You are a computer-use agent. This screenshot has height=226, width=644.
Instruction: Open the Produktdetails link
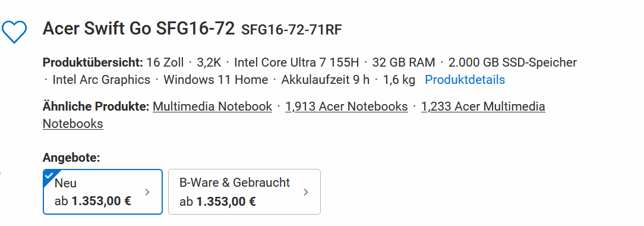465,80
